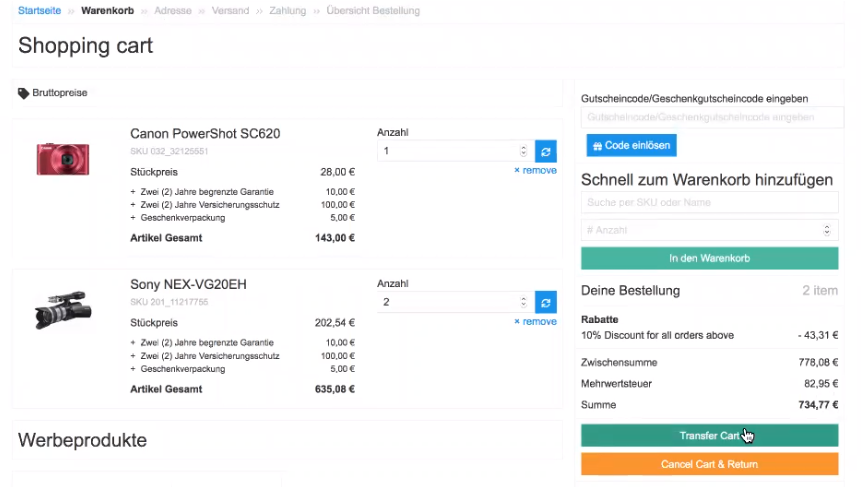Click the Werbeprodukte heading
This screenshot has height=487, width=861.
[x=82, y=440]
